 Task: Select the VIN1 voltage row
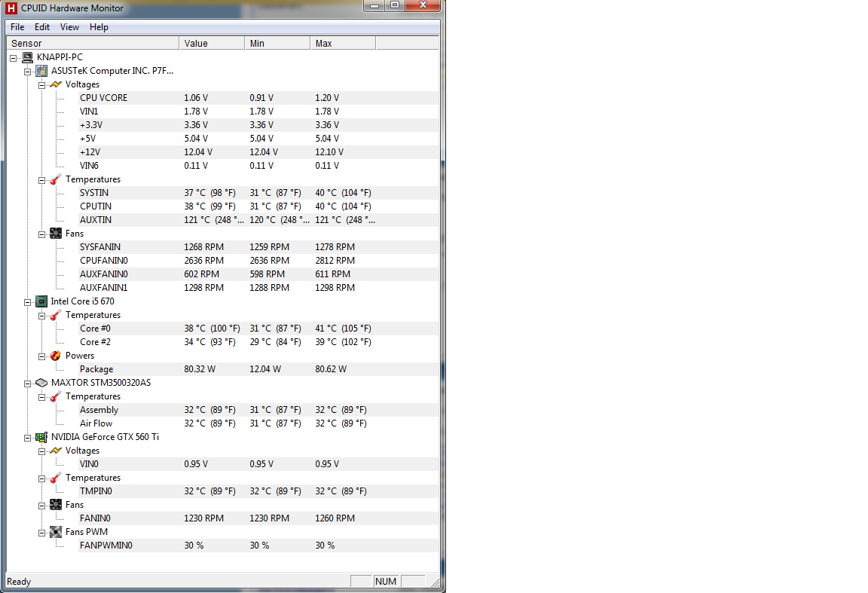click(x=258, y=112)
